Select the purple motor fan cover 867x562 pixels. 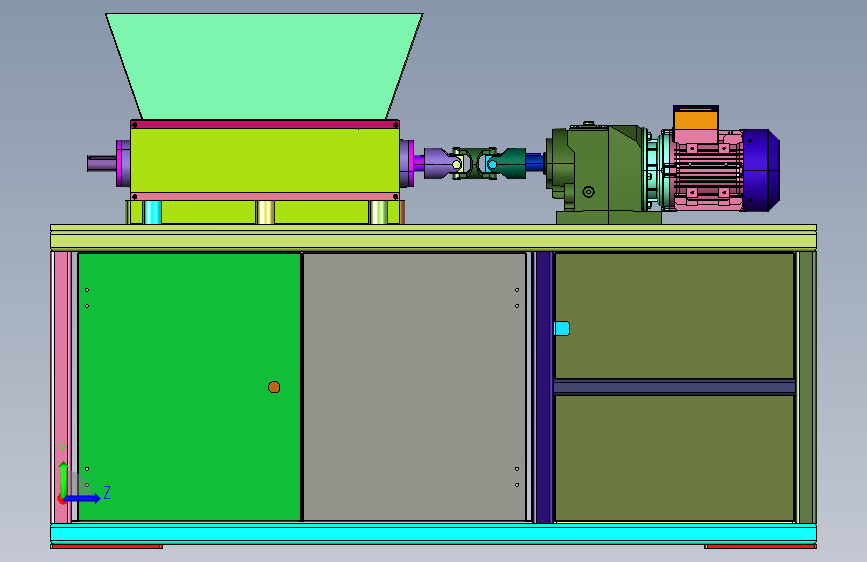coord(760,170)
